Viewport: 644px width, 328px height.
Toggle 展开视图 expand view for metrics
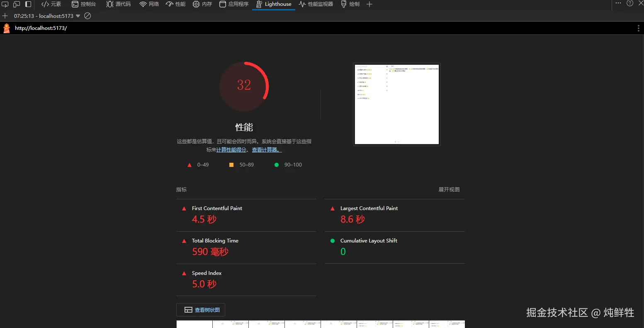(x=449, y=190)
